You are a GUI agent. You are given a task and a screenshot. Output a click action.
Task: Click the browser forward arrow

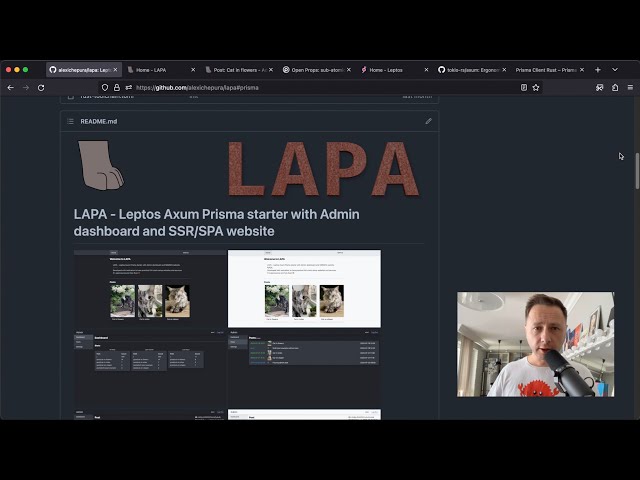[26, 87]
